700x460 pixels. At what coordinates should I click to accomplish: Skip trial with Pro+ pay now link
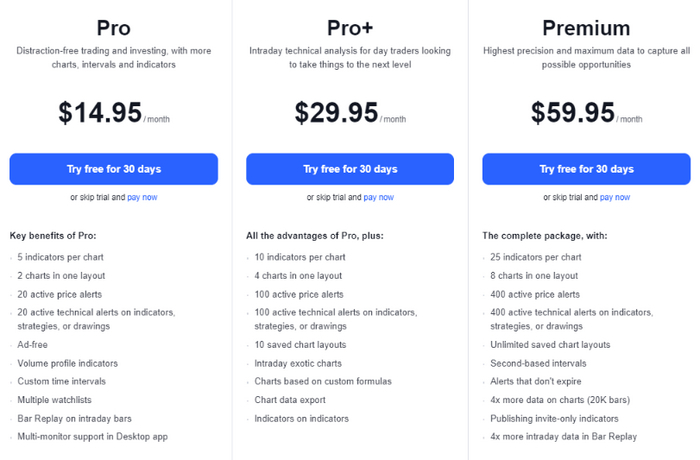(378, 197)
